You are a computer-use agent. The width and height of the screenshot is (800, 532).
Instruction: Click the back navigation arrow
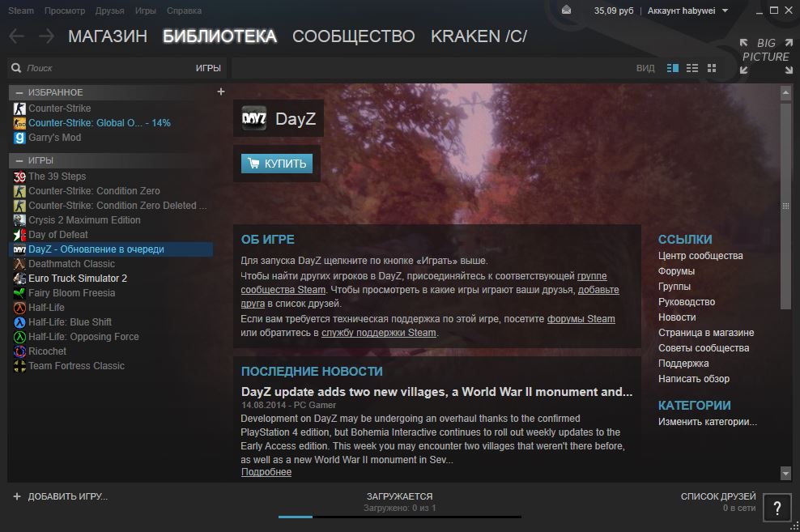tap(17, 36)
